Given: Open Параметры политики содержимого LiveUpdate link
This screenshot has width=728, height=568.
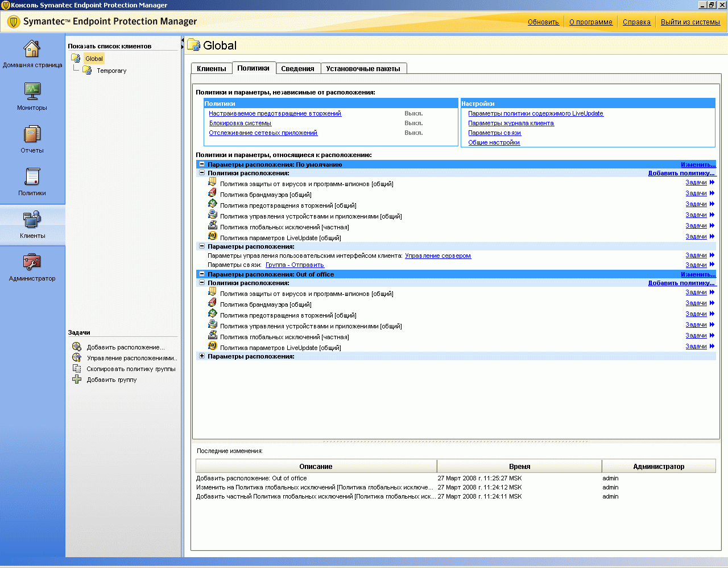Looking at the screenshot, I should click(x=535, y=113).
